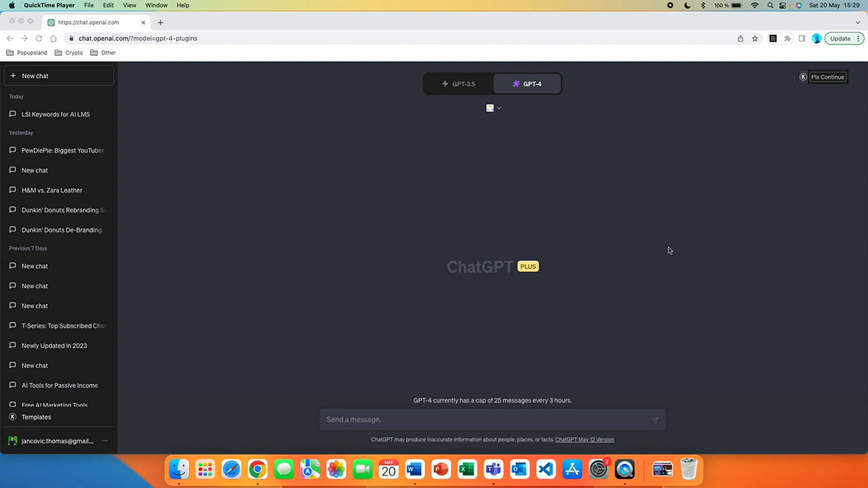Viewport: 868px width, 488px height.
Task: Go back using the browser back arrow
Action: click(x=10, y=38)
